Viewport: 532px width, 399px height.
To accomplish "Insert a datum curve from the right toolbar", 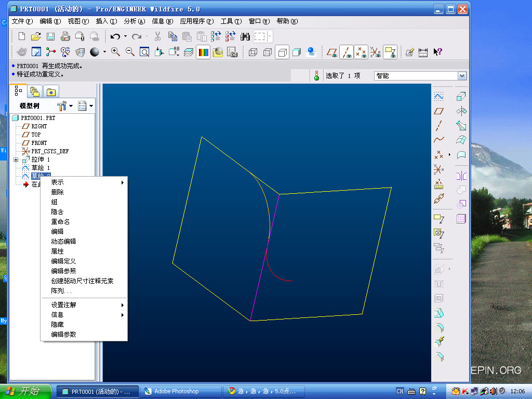I will (438, 139).
